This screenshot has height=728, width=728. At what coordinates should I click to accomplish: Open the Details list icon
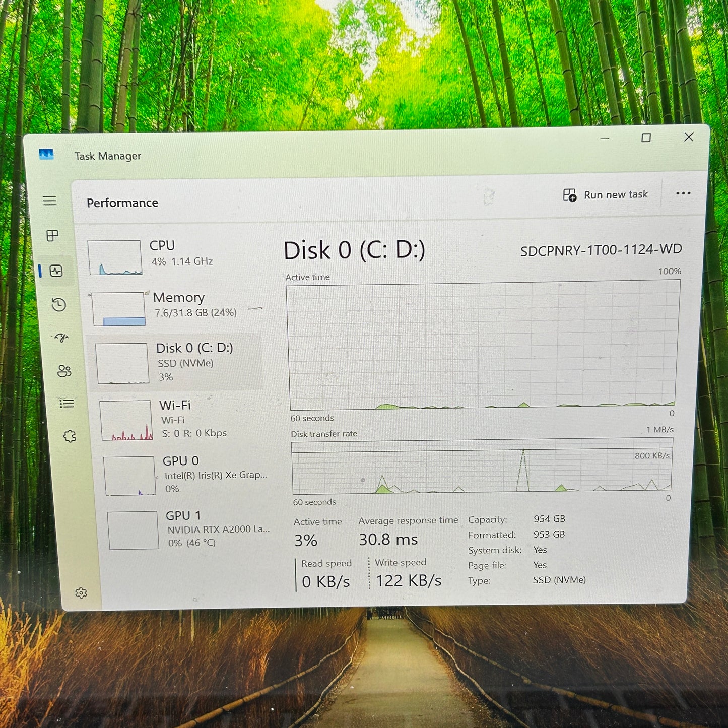tap(67, 404)
